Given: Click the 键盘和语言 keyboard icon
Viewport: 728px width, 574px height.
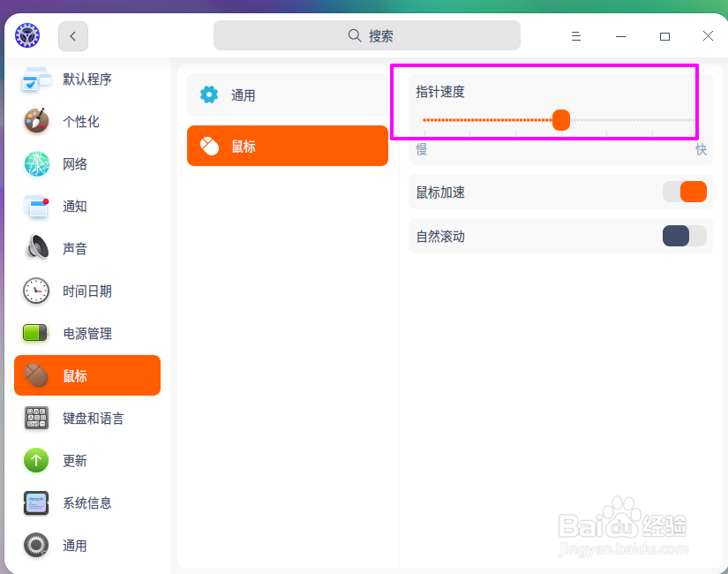Looking at the screenshot, I should pyautogui.click(x=36, y=418).
